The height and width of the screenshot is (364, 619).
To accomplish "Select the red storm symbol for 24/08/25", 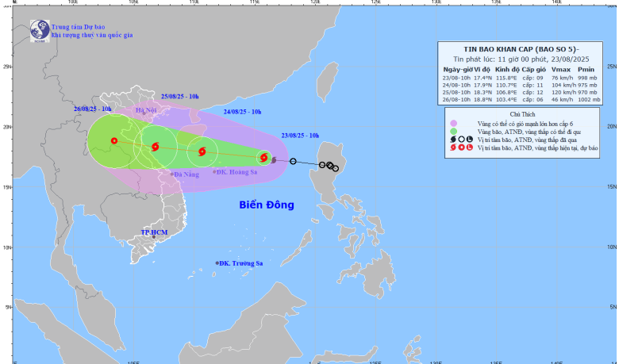I will tap(202, 151).
